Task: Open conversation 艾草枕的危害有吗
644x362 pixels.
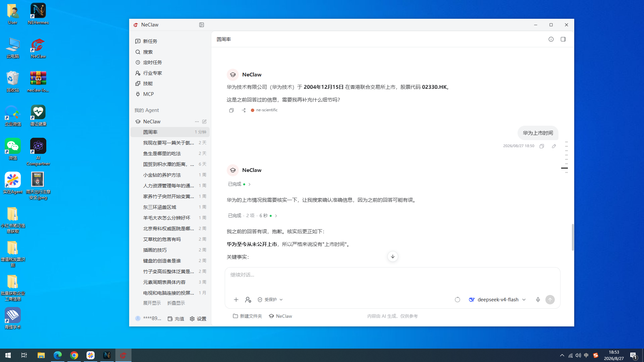Action: tap(170, 239)
